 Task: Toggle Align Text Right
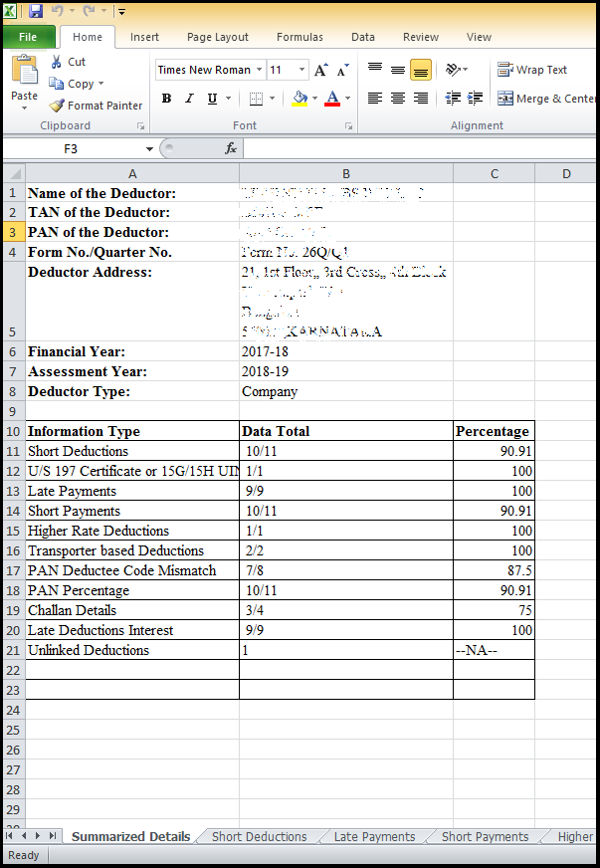click(x=421, y=99)
